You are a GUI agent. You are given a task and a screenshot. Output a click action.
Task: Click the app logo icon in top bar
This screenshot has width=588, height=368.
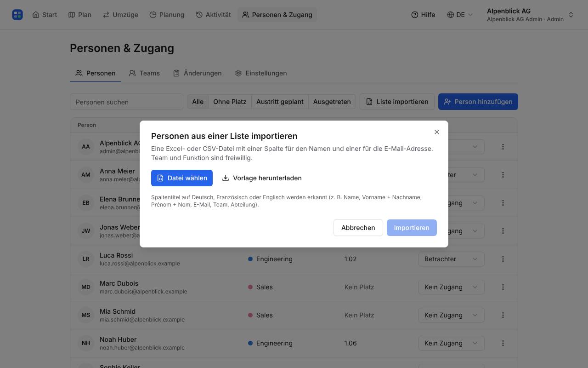17,15
